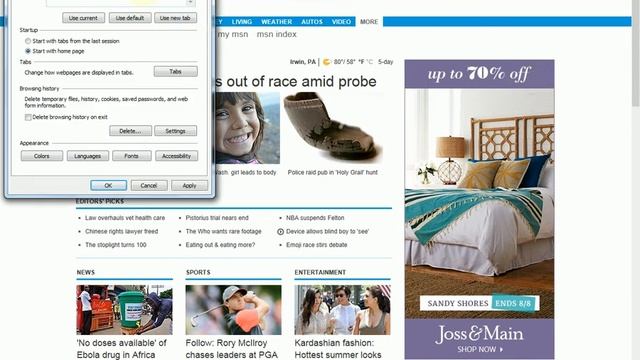Image resolution: width=640 pixels, height=360 pixels.
Task: Click the smiling girl photo thumbnail
Action: click(248, 128)
